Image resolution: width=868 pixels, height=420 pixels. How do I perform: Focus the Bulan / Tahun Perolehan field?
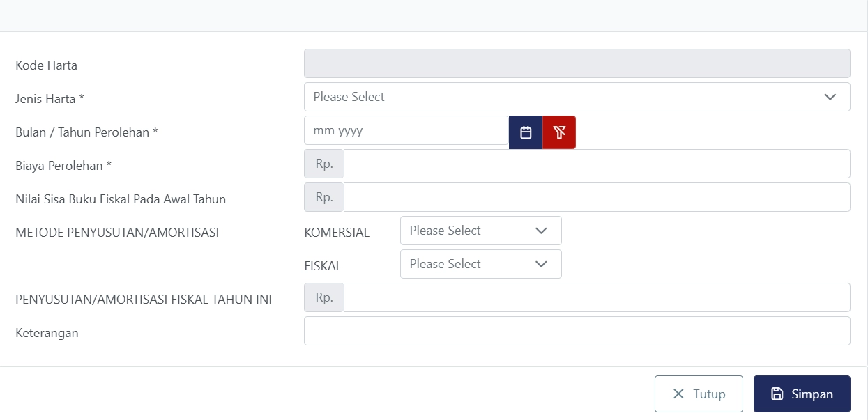click(x=406, y=131)
